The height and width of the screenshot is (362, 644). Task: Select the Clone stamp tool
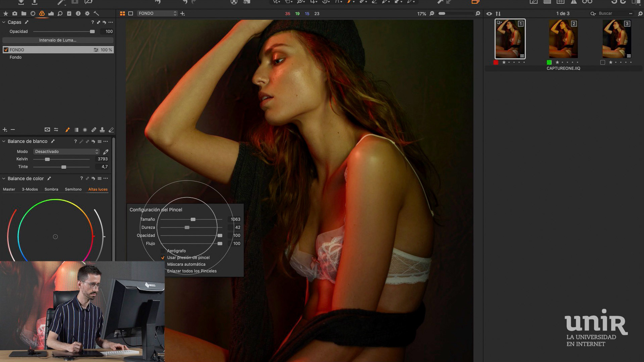102,130
